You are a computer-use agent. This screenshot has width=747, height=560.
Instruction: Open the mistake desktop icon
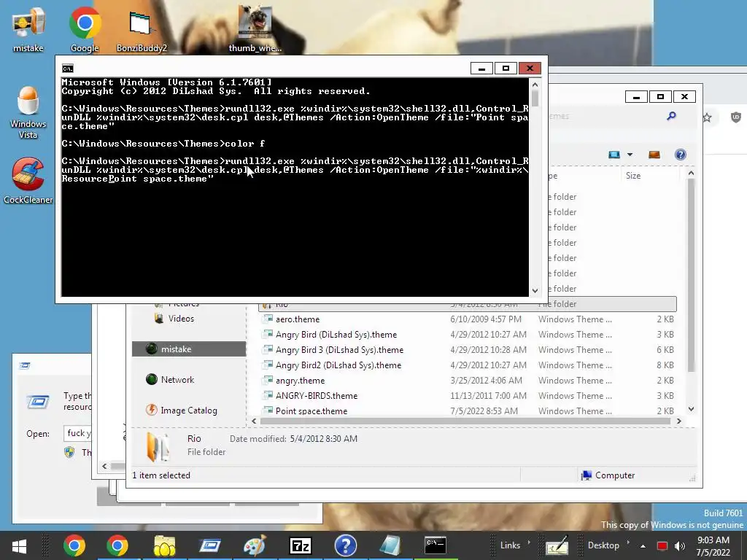click(x=28, y=29)
